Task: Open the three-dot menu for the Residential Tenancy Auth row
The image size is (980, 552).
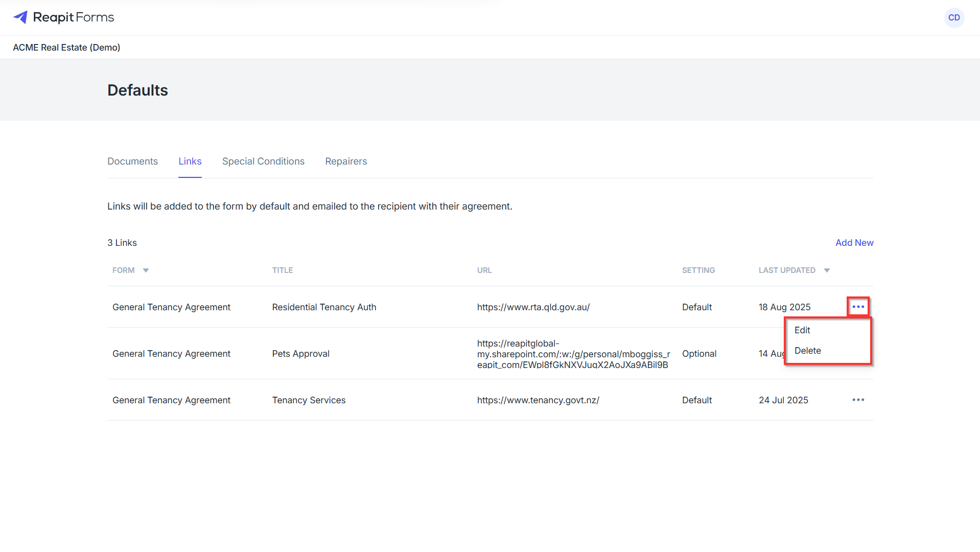Action: tap(858, 307)
